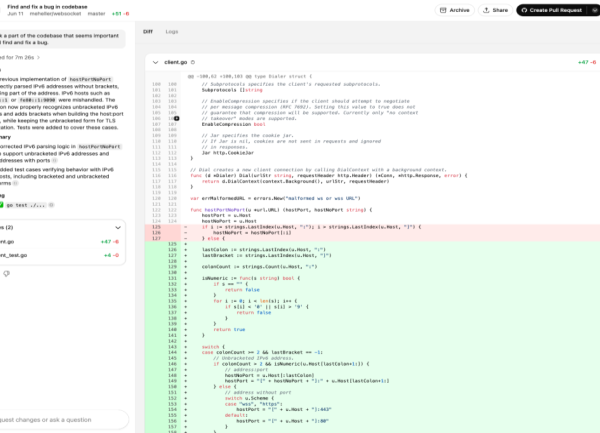Click the thumbs-down feedback icon
This screenshot has width=600, height=433.
point(7,273)
